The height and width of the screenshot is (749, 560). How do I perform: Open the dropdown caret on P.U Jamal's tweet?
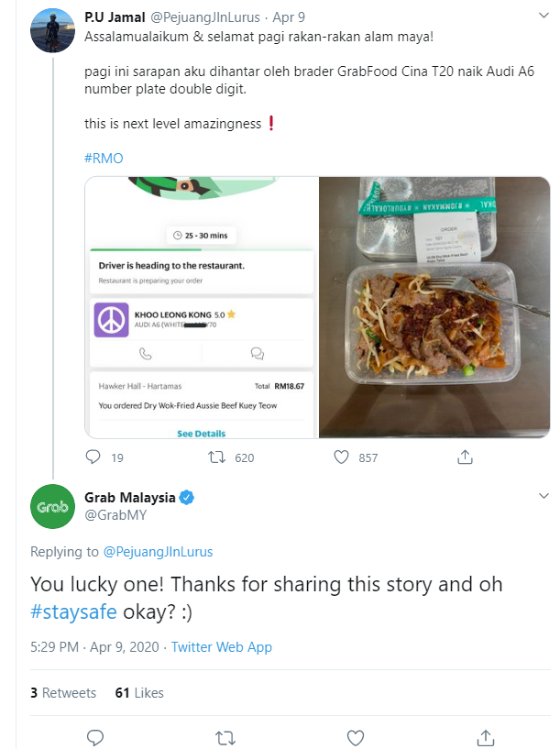click(544, 16)
